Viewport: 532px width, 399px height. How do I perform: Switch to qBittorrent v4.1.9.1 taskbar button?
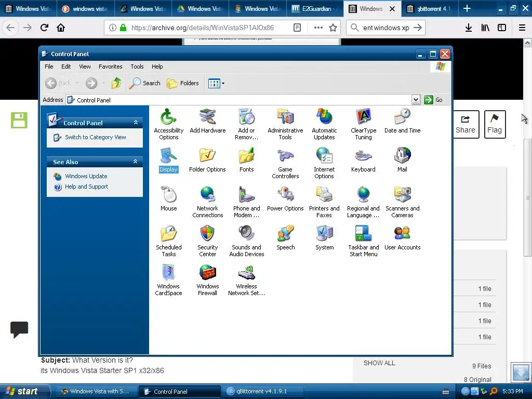(262, 391)
